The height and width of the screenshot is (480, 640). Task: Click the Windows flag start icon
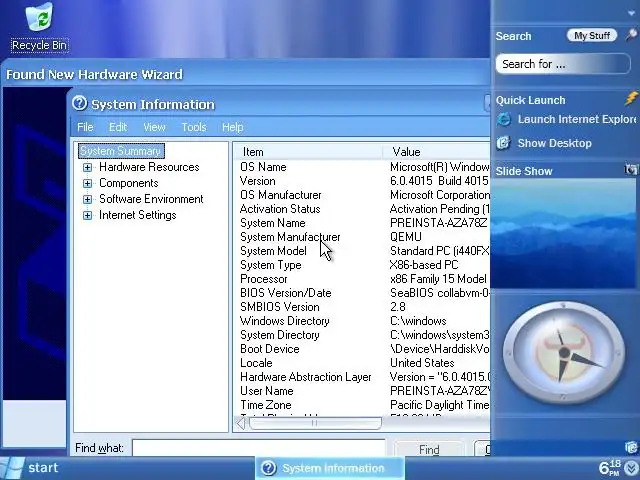coord(12,468)
